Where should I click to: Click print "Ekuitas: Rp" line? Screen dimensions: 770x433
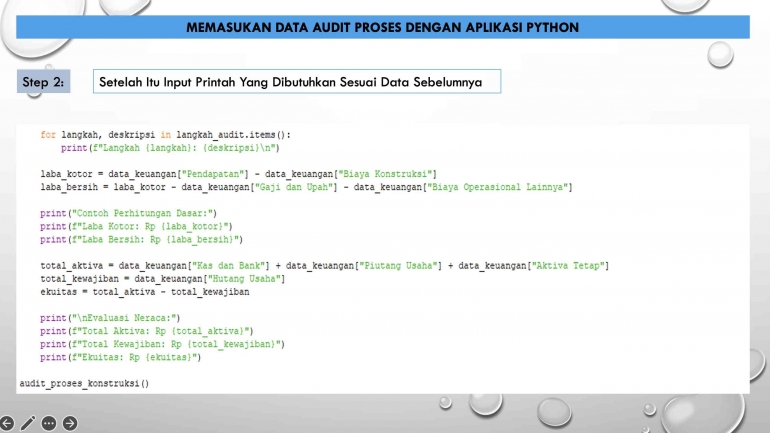point(121,357)
